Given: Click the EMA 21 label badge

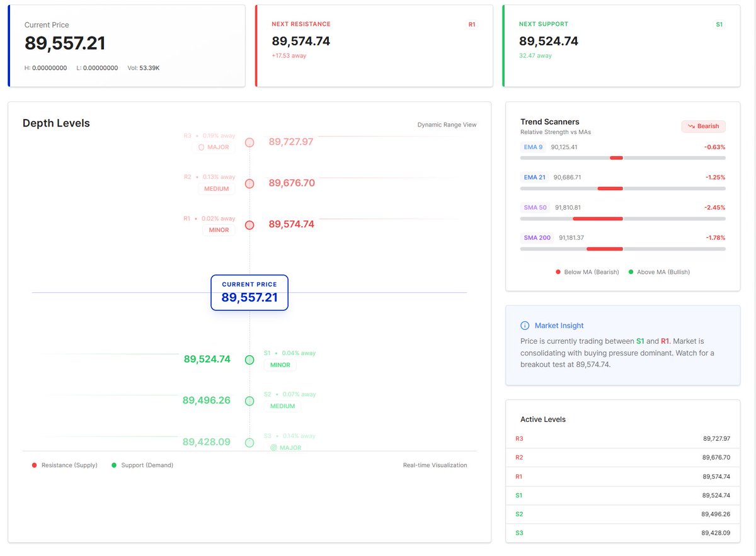Looking at the screenshot, I should (x=534, y=177).
